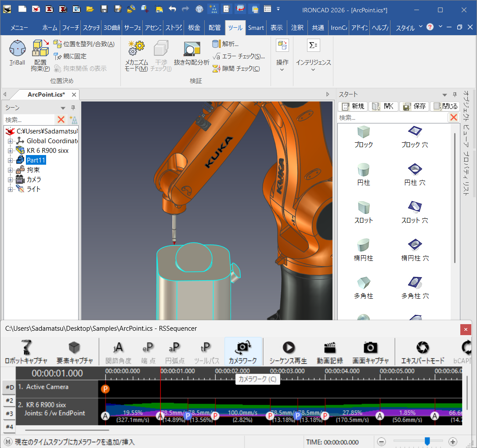Select スロット shape in catalog
Screen dimensions: 477x448
[364, 212]
